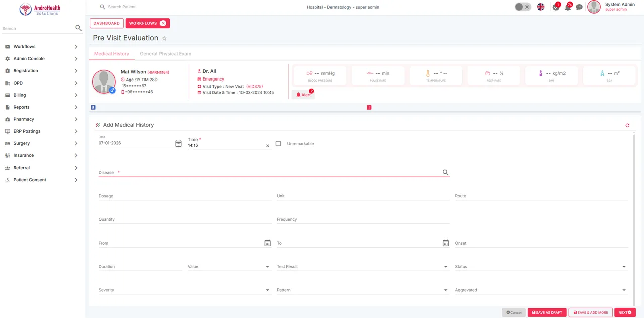Viewport: 644px width, 318px height.
Task: Click the Next button
Action: tap(625, 312)
